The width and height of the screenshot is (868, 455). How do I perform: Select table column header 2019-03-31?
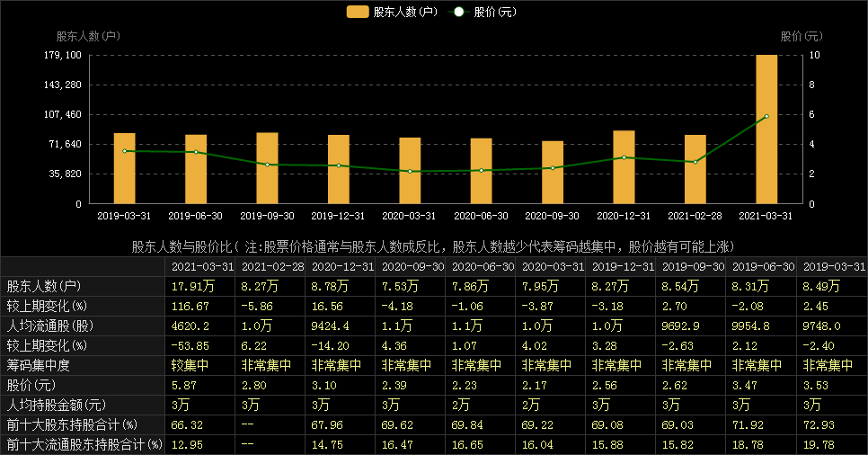pos(834,266)
